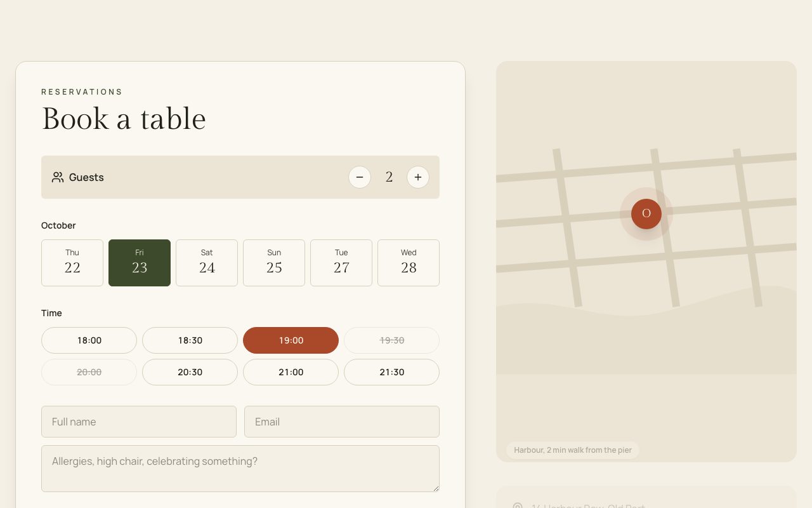The image size is (812, 508).
Task: Pick the 19:00 time slot
Action: point(291,340)
